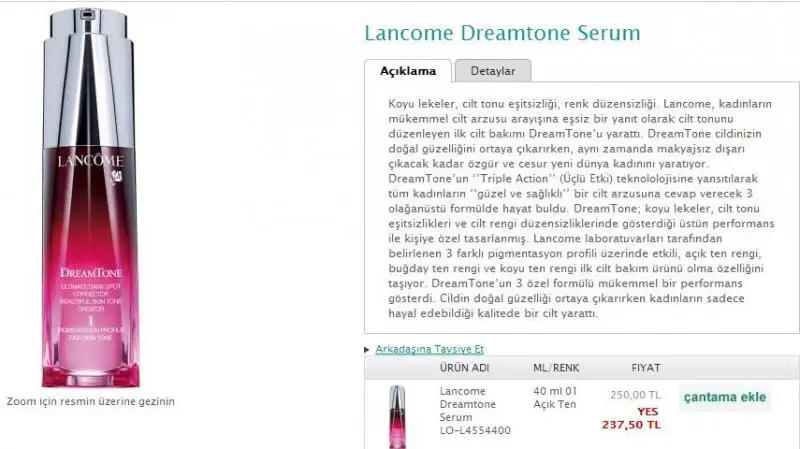Click the LANCOME logo on the bottle
The image size is (800, 449).
[91, 161]
